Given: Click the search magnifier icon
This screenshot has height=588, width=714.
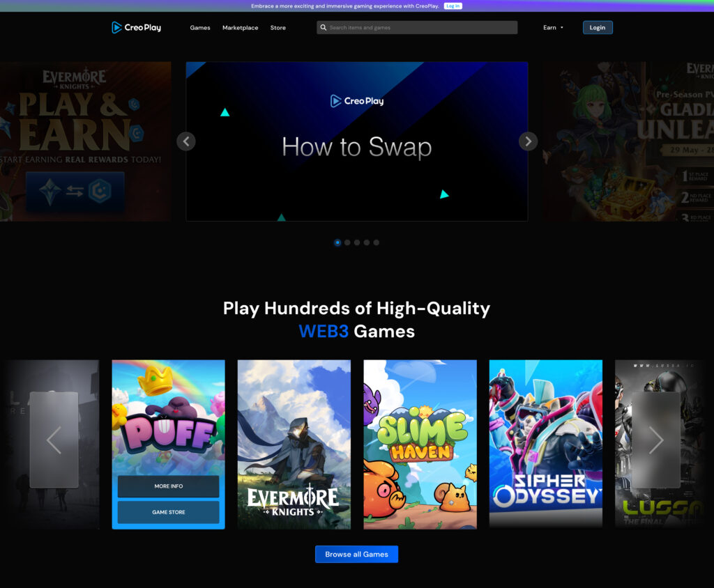Looking at the screenshot, I should click(x=324, y=28).
